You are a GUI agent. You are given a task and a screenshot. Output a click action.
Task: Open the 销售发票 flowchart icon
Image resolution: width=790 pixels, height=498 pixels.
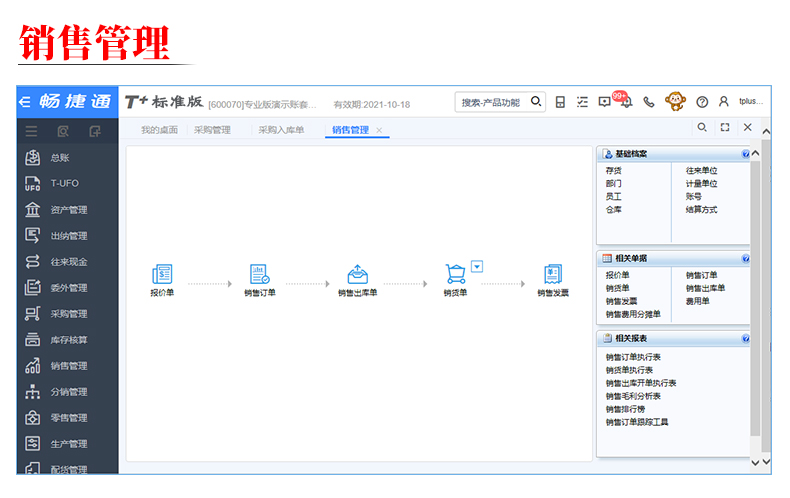(x=553, y=274)
